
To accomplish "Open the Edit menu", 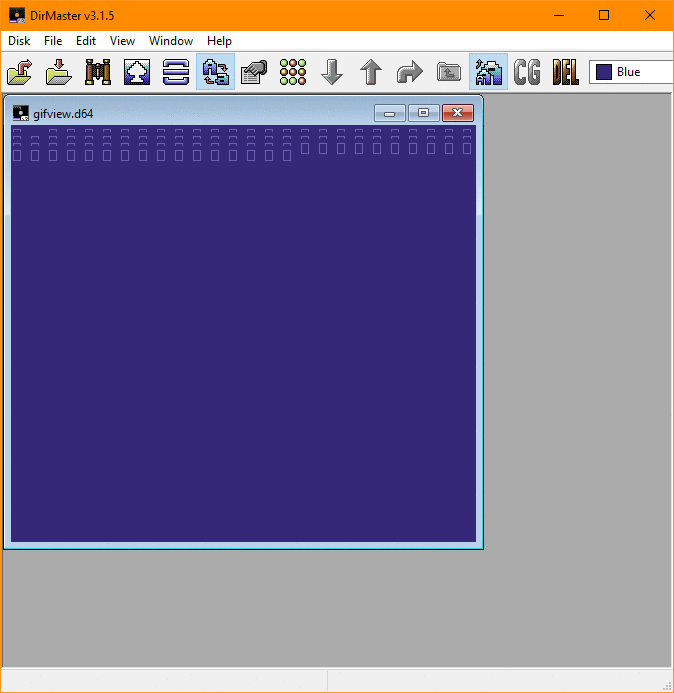I will pyautogui.click(x=86, y=41).
